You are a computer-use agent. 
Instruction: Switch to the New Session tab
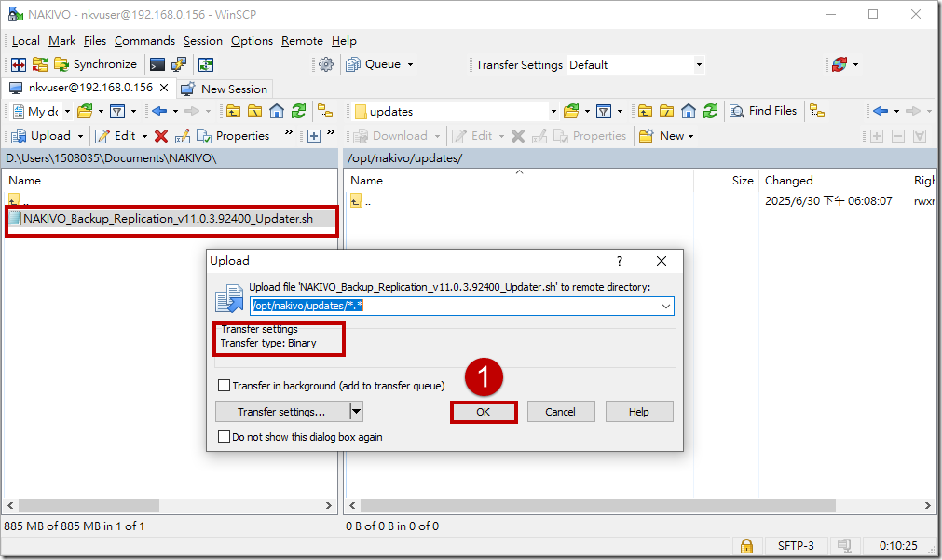[x=225, y=89]
